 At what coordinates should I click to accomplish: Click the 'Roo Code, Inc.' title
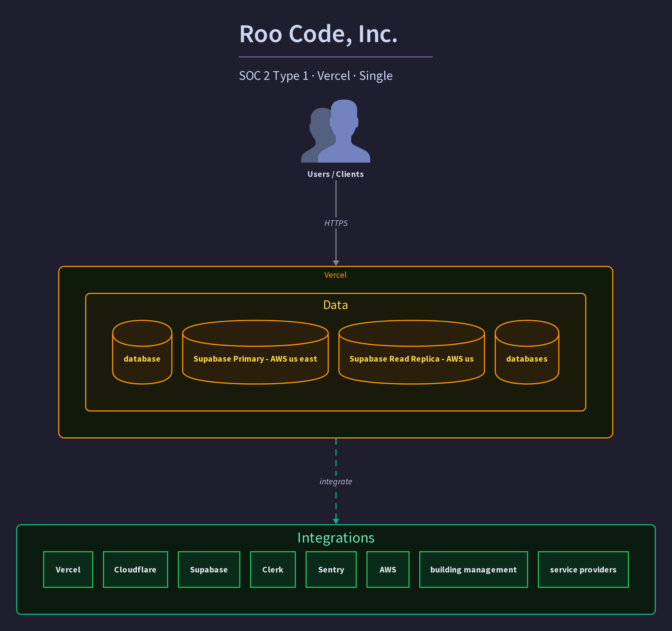318,34
